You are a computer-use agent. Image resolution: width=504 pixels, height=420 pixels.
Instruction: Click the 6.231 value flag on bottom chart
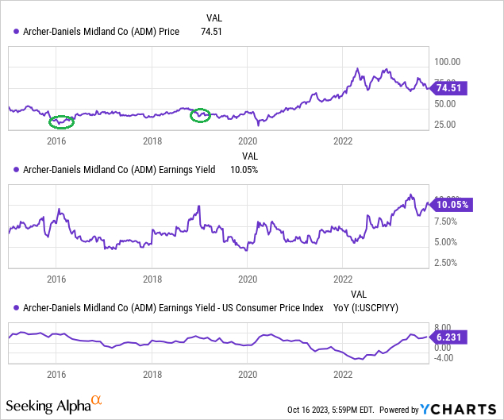click(448, 337)
